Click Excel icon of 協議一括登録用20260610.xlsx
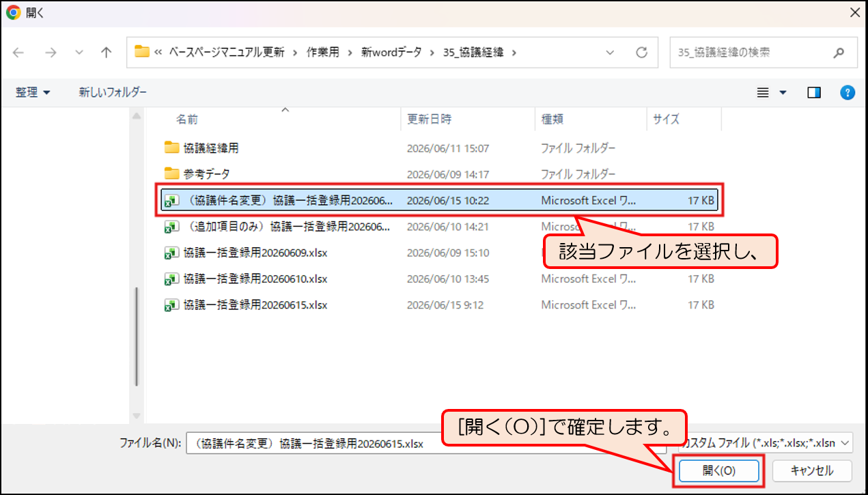Viewport: 868px width, 495px height. point(171,279)
